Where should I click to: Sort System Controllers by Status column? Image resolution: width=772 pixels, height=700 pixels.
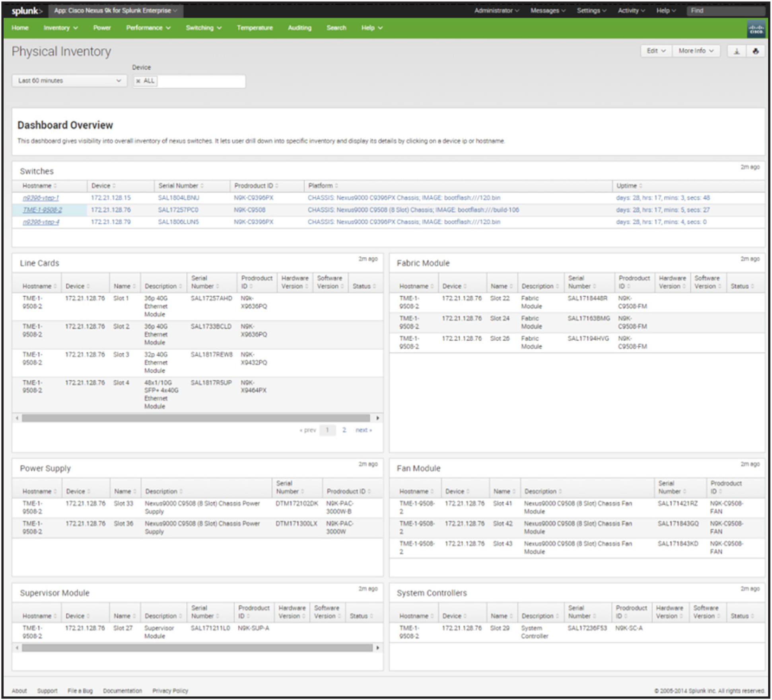coord(742,616)
